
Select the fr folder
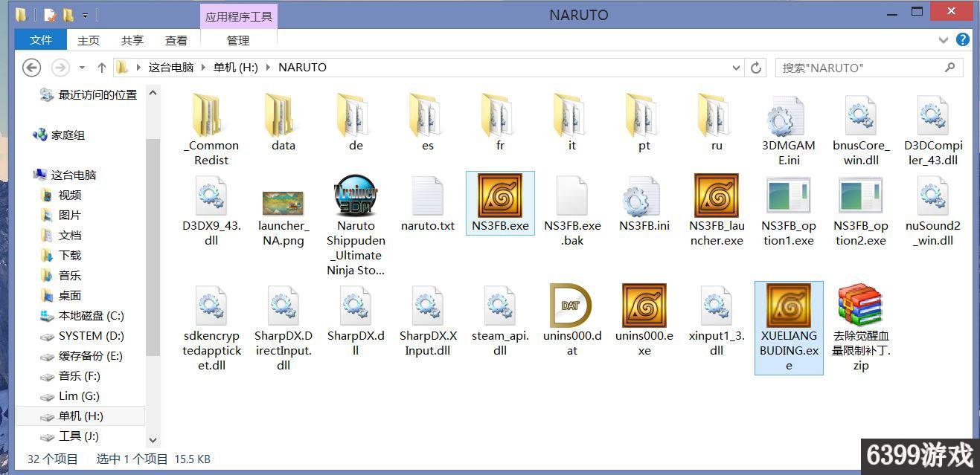click(x=500, y=123)
